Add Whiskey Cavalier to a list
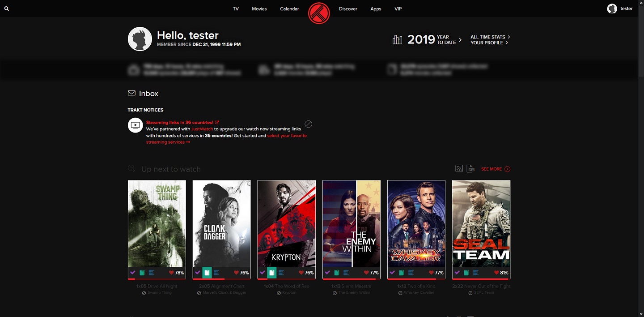Screen dimensions: 644x317 (411, 272)
